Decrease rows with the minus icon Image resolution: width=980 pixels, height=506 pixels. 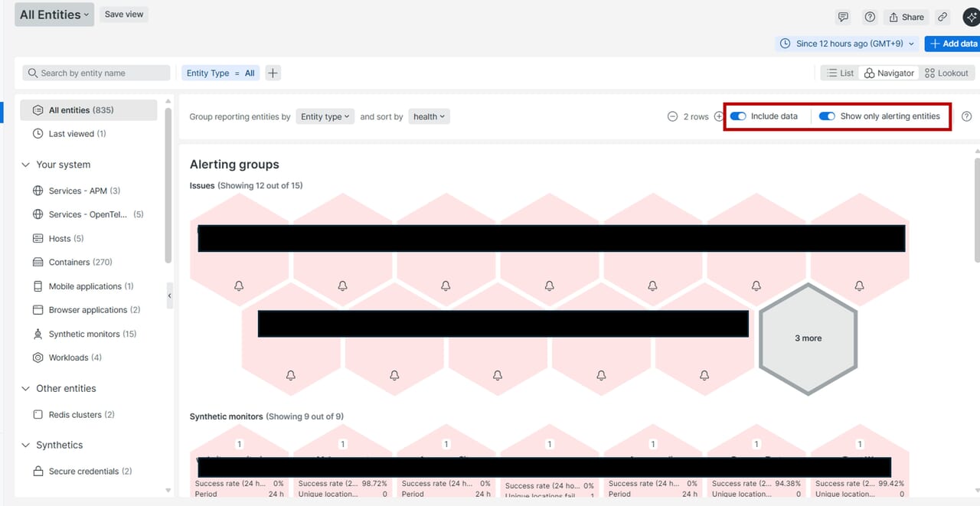672,116
